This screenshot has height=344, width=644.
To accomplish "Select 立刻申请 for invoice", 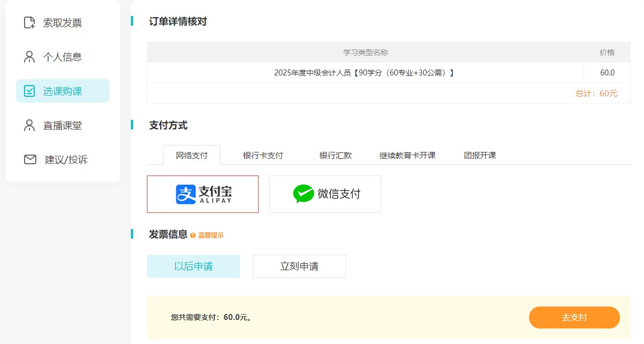I will [299, 266].
